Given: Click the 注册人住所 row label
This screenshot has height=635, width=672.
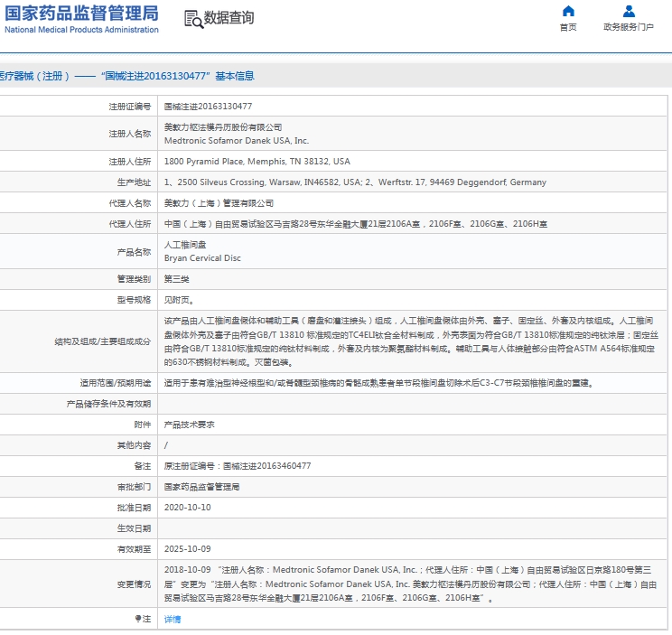Looking at the screenshot, I should point(130,162).
